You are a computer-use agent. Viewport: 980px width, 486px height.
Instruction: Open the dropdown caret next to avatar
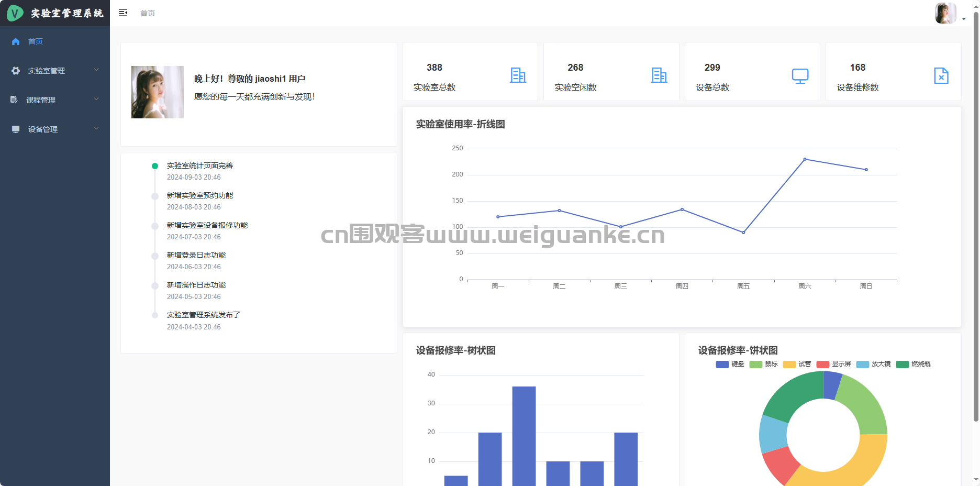click(964, 19)
